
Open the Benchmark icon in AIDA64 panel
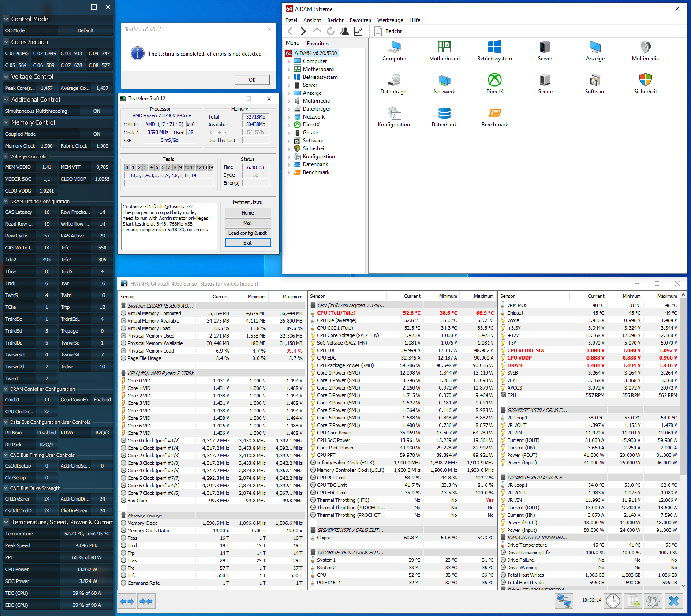[x=494, y=117]
